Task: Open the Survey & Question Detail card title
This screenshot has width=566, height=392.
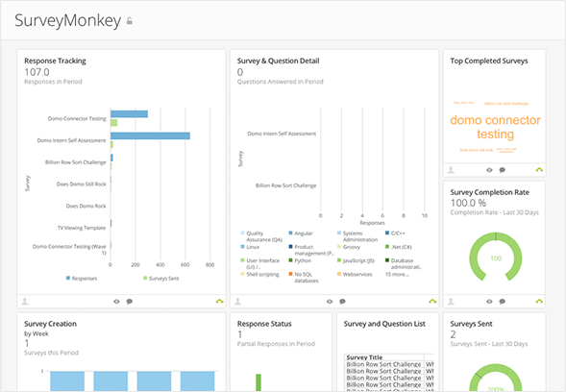Action: tap(279, 61)
